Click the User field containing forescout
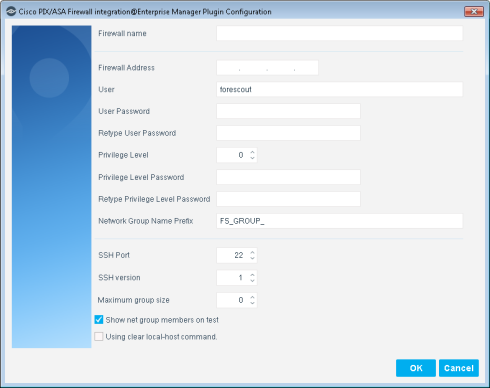 tap(339, 89)
